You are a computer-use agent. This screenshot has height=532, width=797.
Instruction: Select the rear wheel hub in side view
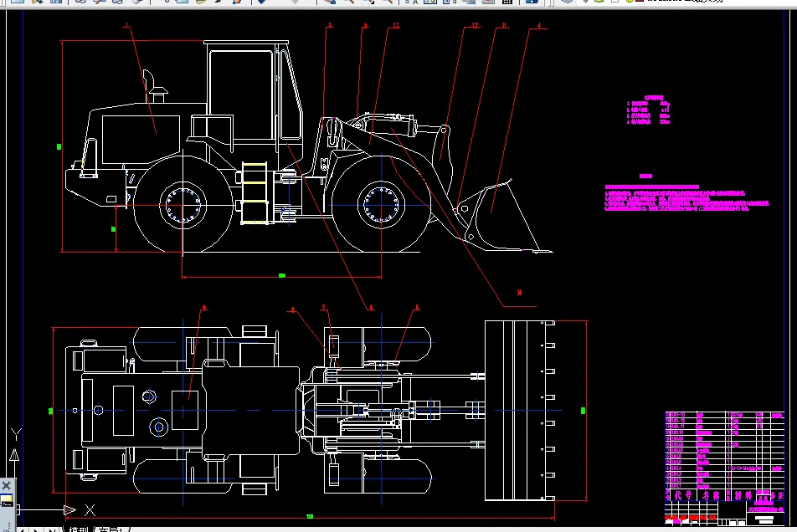coord(183,205)
